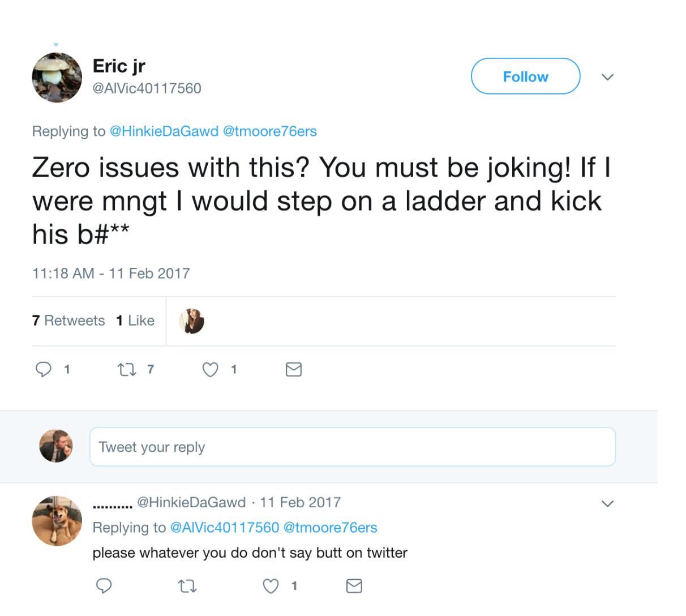686x616 pixels.
Task: Expand the chevron menu on the HinkieDaGawd reply
Action: [607, 503]
